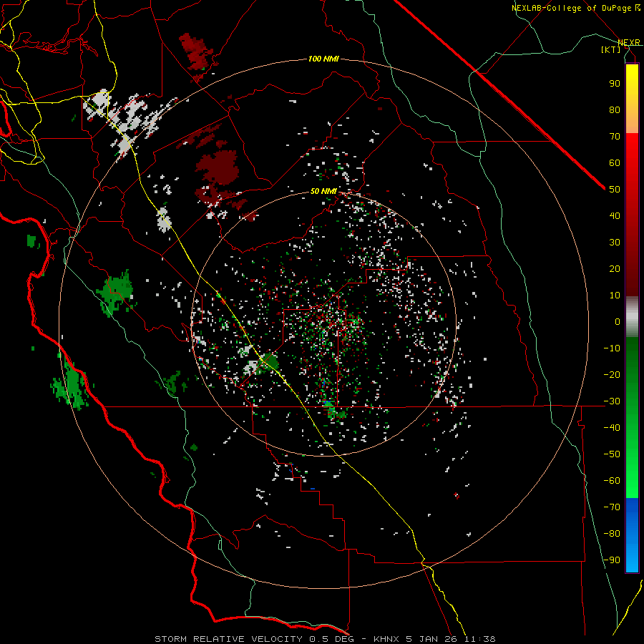Select the -80 value on velocity scale

tap(612, 534)
